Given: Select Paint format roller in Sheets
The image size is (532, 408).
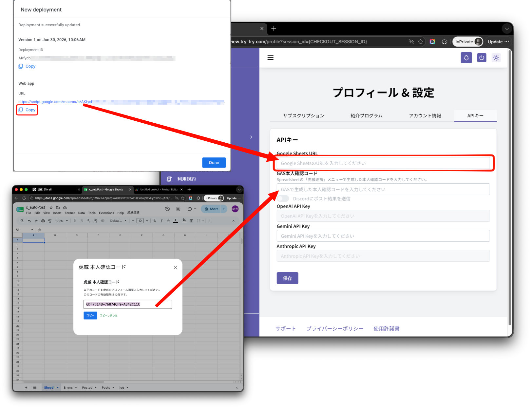Looking at the screenshot, I should (50, 221).
